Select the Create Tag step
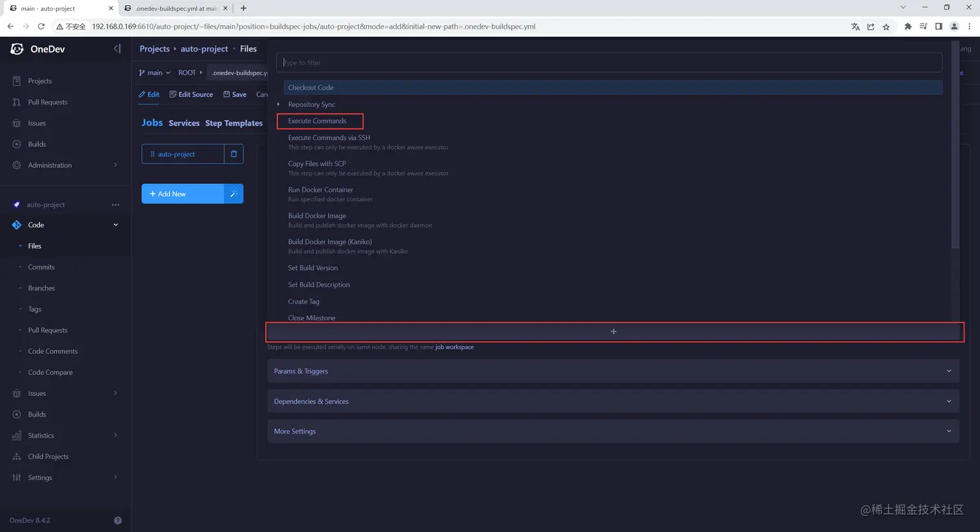This screenshot has width=980, height=532. [304, 301]
